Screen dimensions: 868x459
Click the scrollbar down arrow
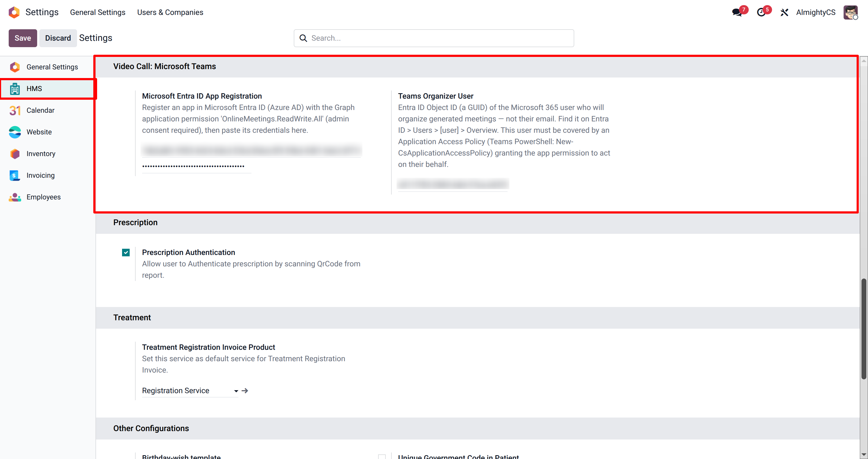[x=864, y=455]
